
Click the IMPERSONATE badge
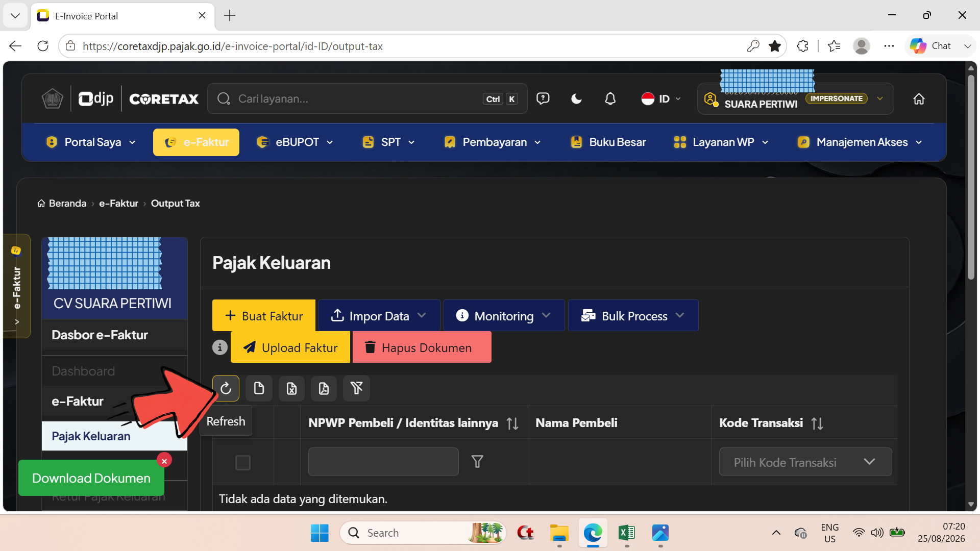[837, 98]
